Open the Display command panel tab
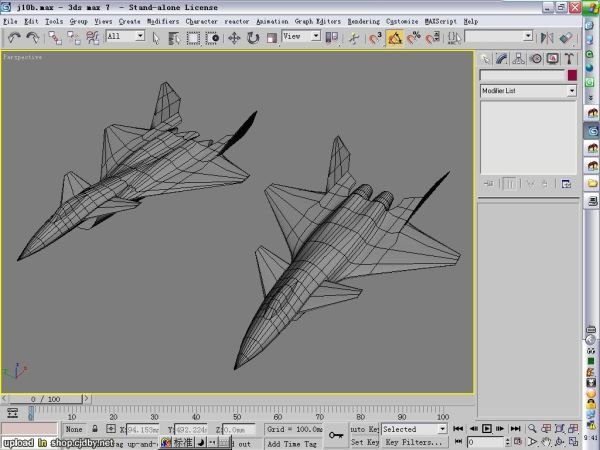Screen dimensions: 600x450 (551, 59)
